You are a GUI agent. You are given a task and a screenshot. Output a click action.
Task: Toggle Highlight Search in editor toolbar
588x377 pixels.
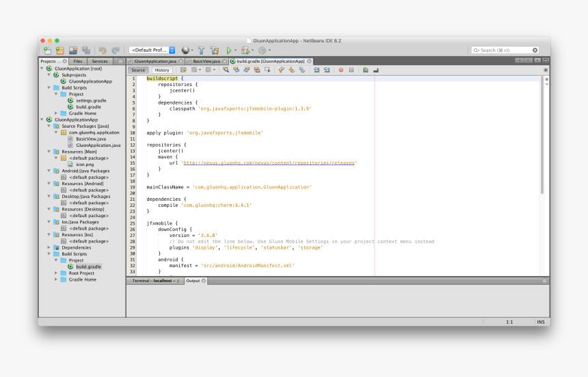(257, 70)
